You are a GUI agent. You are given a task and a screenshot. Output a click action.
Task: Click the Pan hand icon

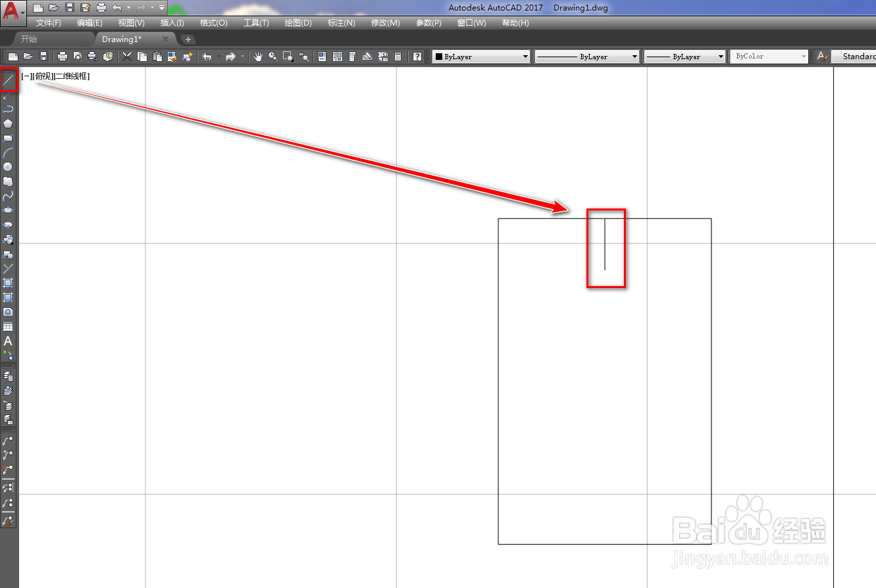[x=258, y=57]
